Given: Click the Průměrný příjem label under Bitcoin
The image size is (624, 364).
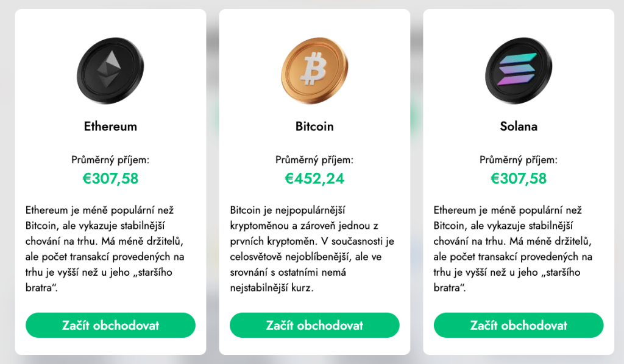Looking at the screenshot, I should click(314, 160).
